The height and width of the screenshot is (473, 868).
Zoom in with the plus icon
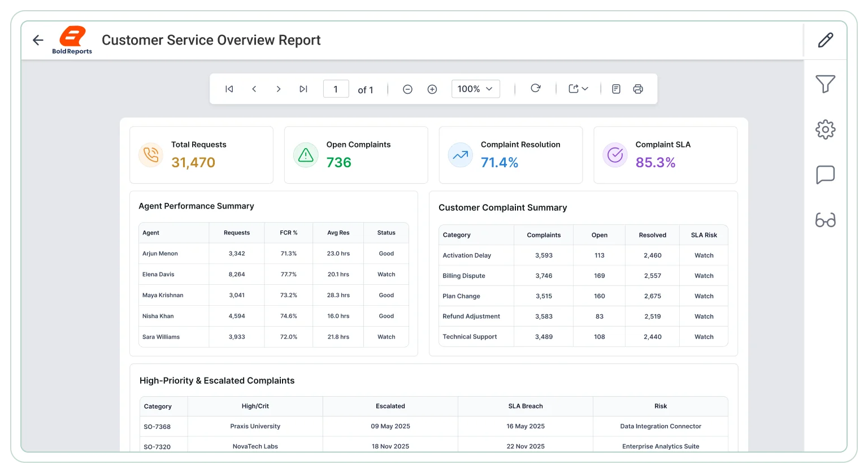(432, 89)
